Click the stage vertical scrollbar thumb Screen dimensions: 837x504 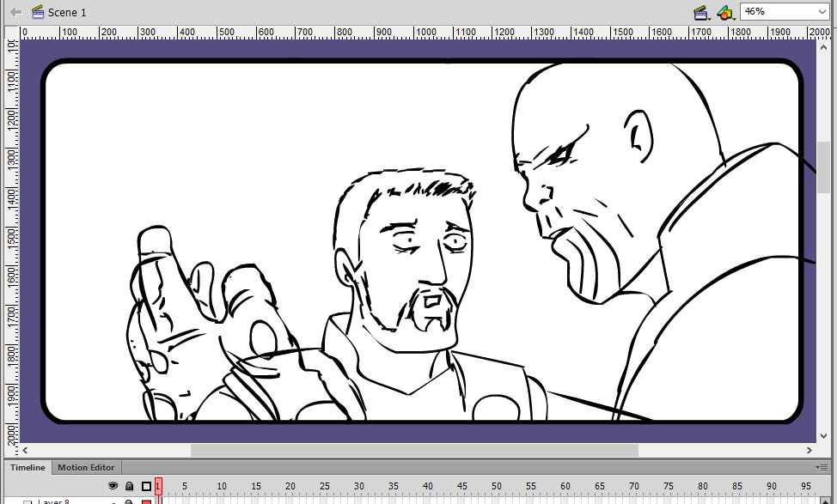click(x=823, y=167)
